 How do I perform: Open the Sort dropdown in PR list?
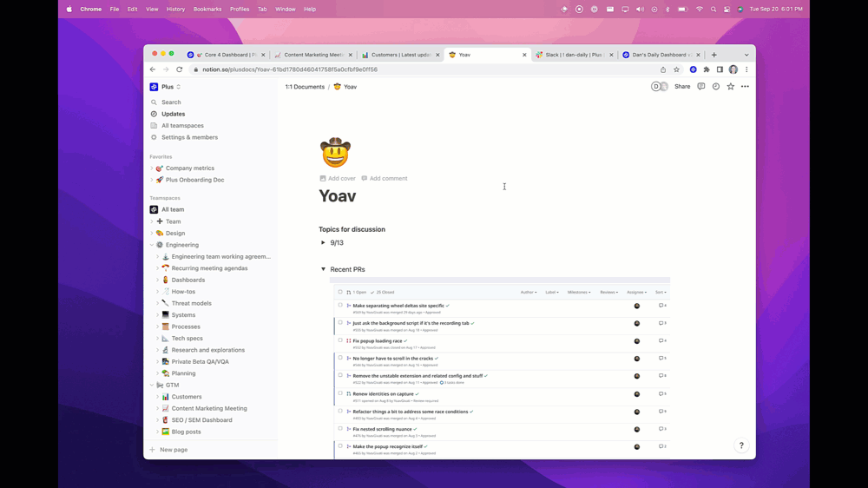(x=661, y=292)
